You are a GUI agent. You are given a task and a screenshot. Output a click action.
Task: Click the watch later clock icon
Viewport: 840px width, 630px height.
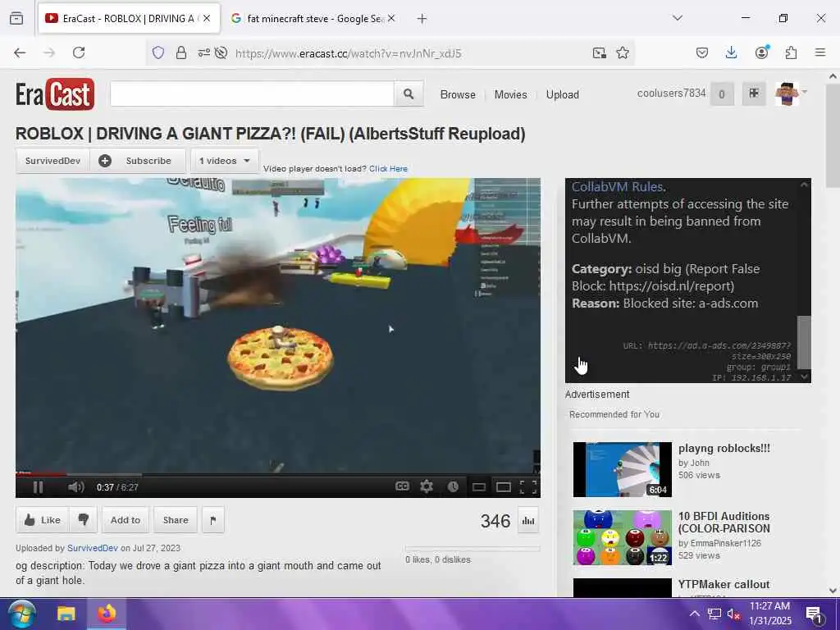click(x=453, y=486)
